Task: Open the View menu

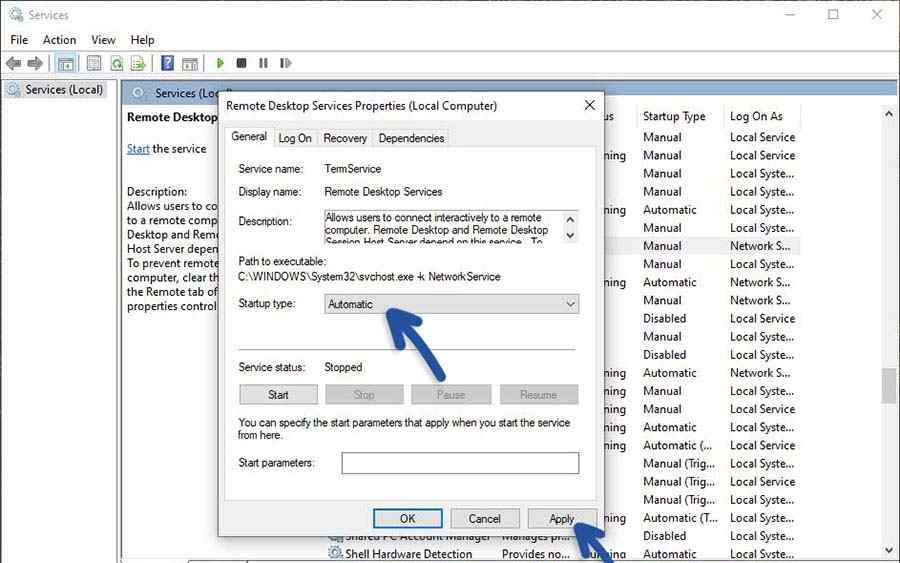Action: click(103, 40)
